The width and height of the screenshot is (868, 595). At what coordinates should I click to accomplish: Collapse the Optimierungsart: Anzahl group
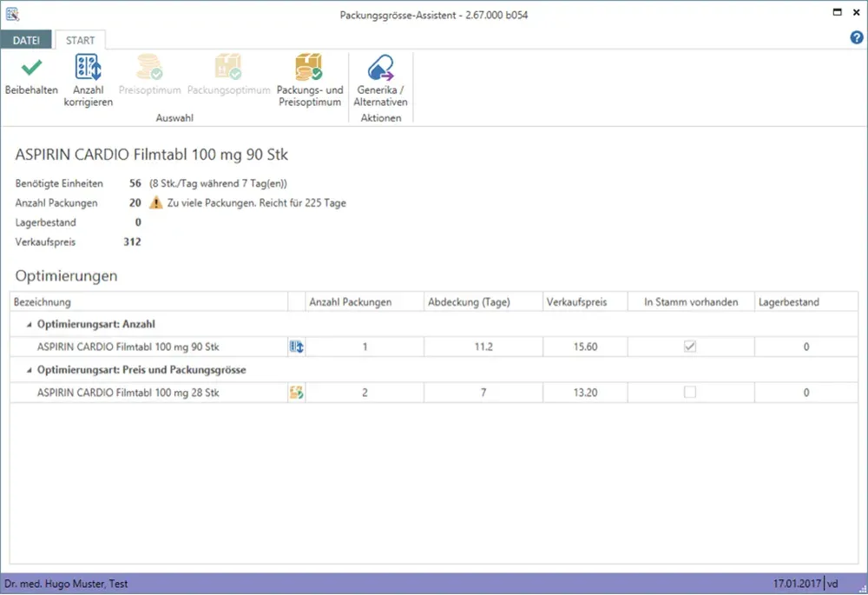pos(30,325)
